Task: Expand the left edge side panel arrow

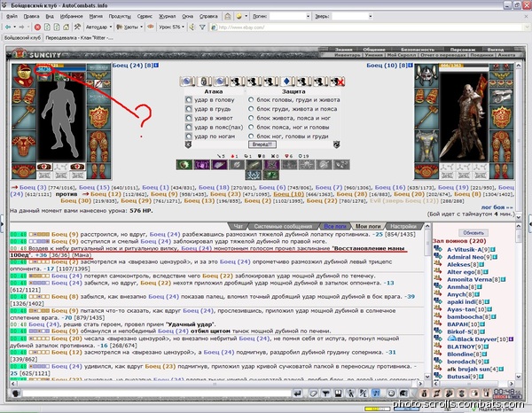Action: click(2, 222)
